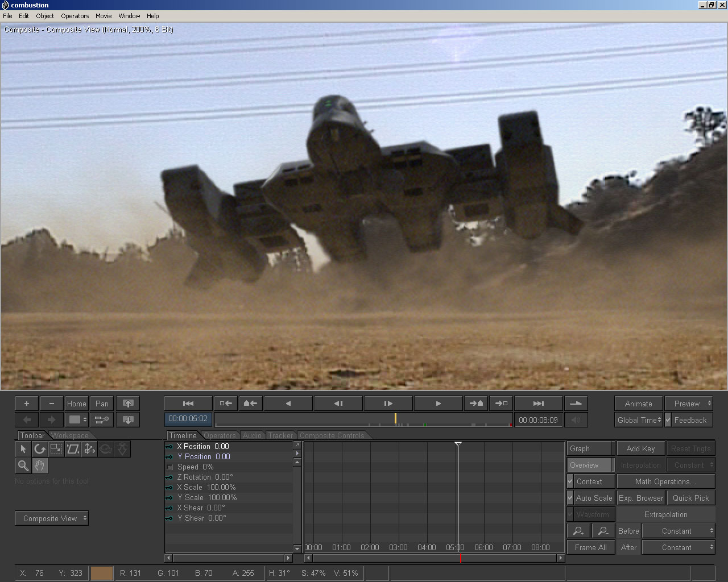Open the Preview dropdown
728x582 pixels.
[689, 404]
